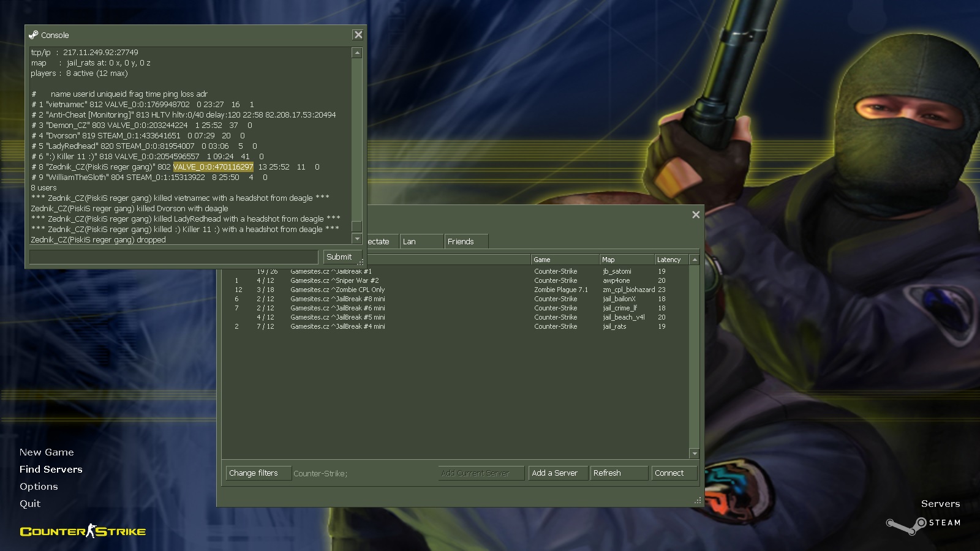The height and width of the screenshot is (551, 980).
Task: Click the zm_cpl_biohazard map cell
Action: [628, 290]
